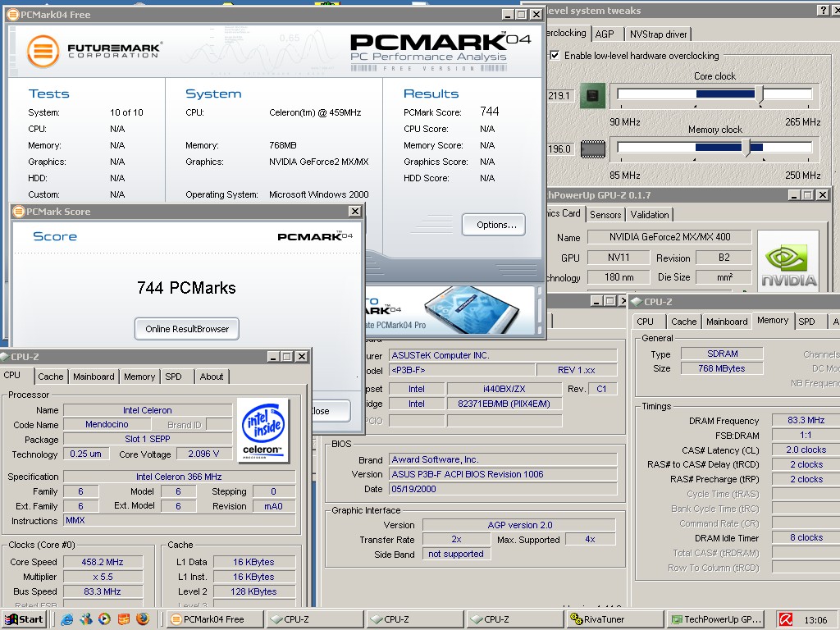840x630 pixels.
Task: Click the Avira tray icon
Action: pyautogui.click(x=786, y=620)
